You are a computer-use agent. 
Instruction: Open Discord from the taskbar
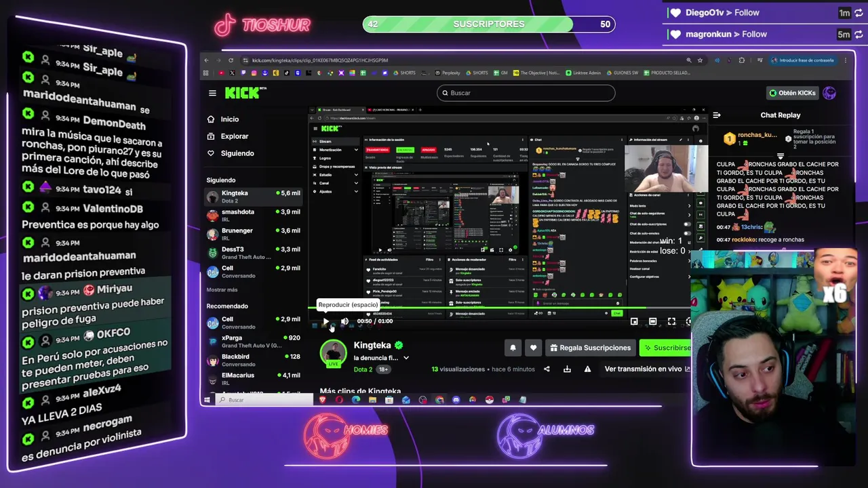[456, 400]
